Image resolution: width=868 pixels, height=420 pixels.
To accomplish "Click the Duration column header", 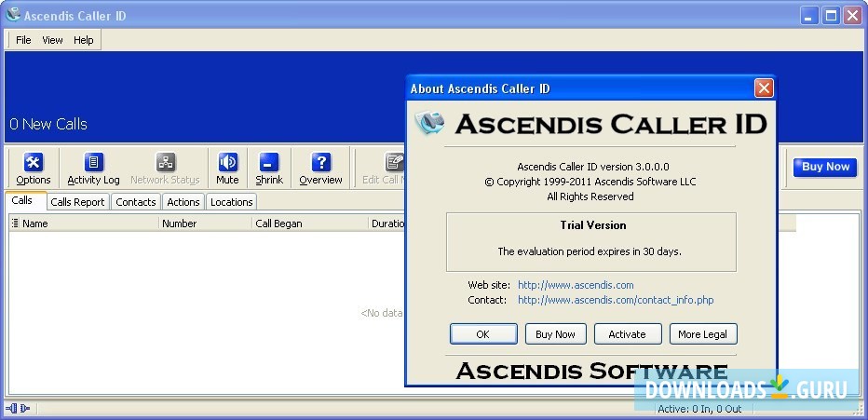I will [387, 224].
